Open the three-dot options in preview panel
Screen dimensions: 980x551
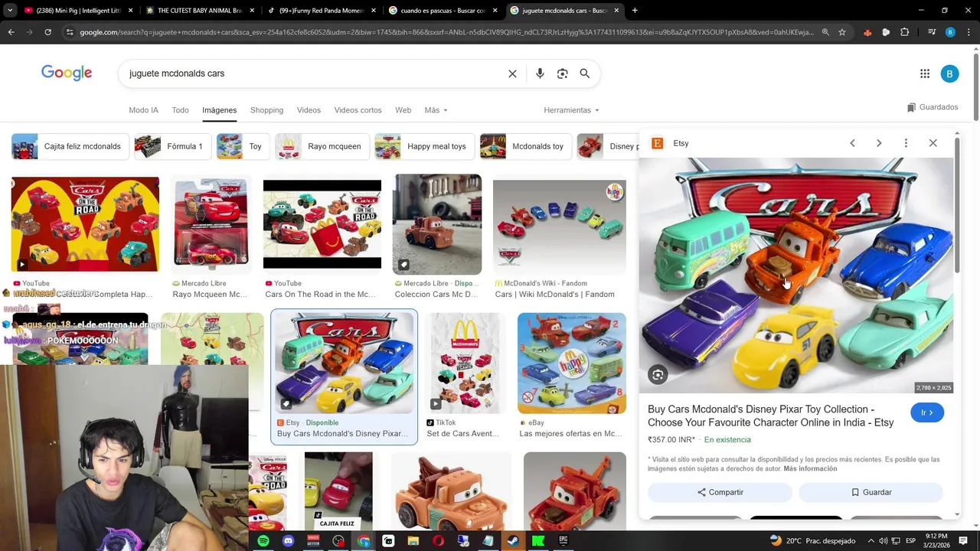tap(906, 143)
